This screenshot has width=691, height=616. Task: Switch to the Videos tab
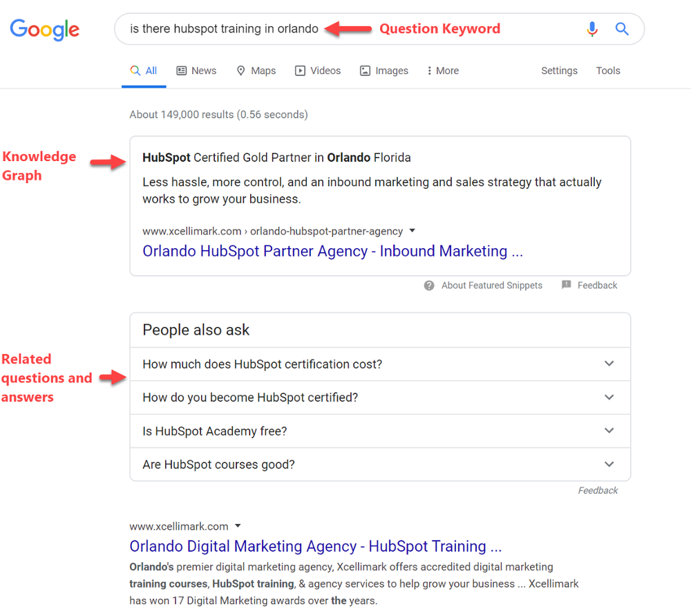[318, 71]
